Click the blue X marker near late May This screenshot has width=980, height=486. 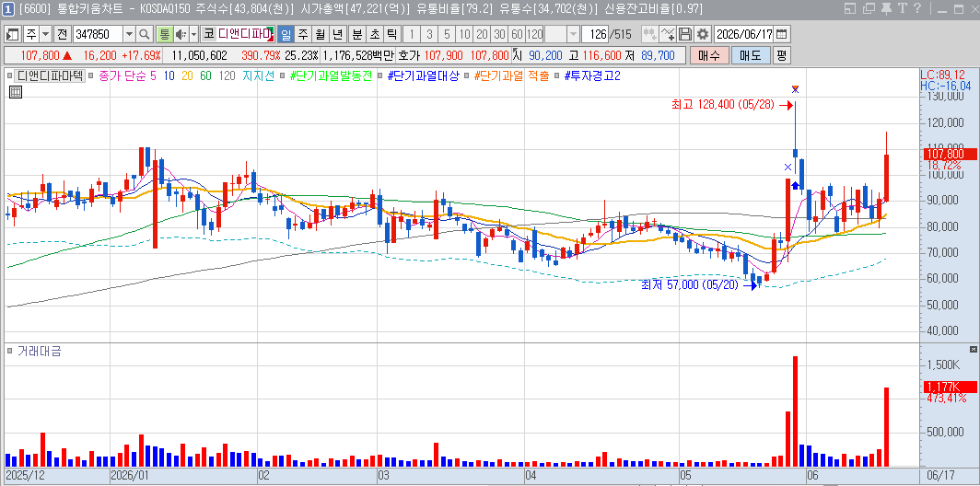click(787, 167)
